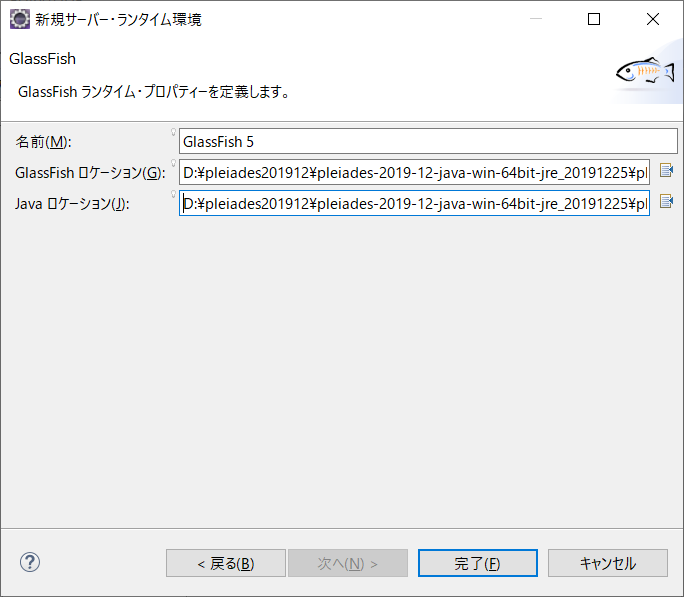Click the GlassFish heading text
Viewport: 684px width, 597px height.
click(x=42, y=59)
